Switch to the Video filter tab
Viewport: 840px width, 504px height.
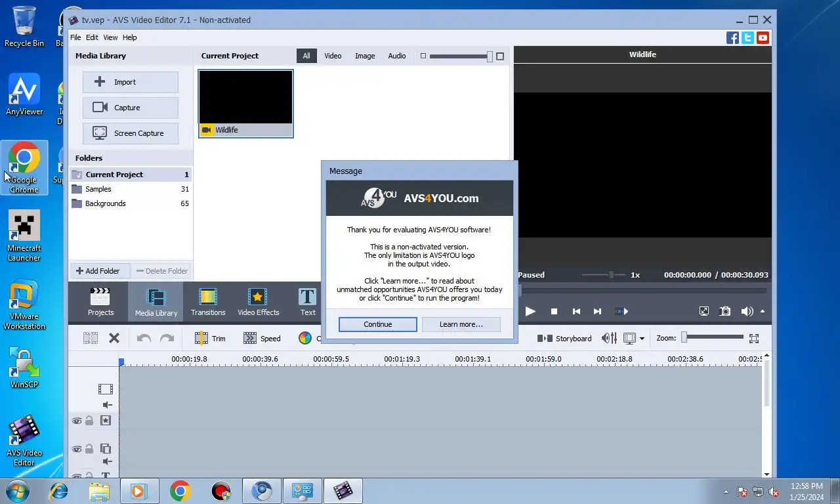point(333,56)
